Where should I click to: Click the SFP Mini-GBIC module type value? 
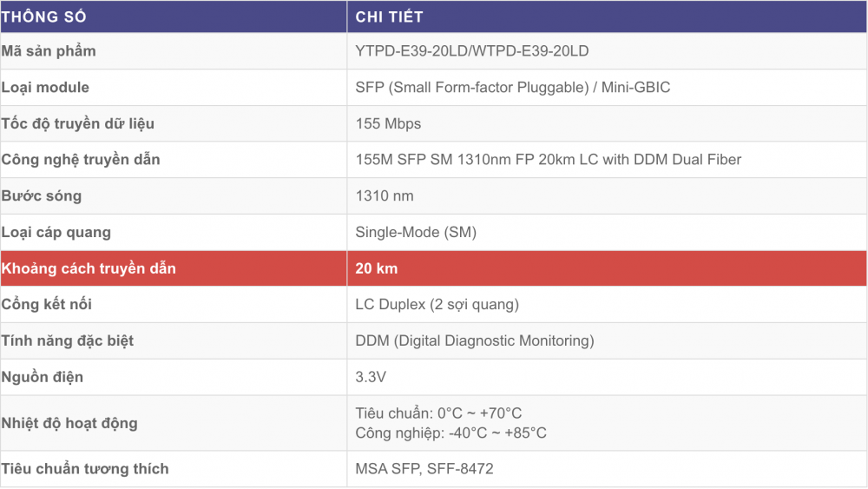(x=513, y=88)
